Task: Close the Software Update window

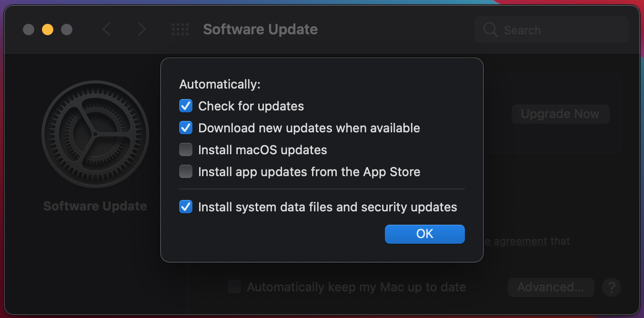Action: pos(29,30)
